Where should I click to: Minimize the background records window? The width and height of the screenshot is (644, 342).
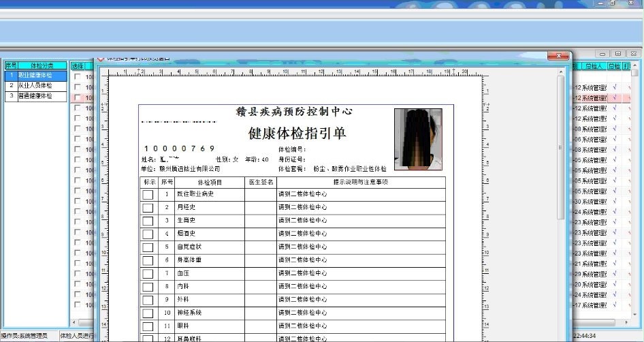[x=603, y=53]
